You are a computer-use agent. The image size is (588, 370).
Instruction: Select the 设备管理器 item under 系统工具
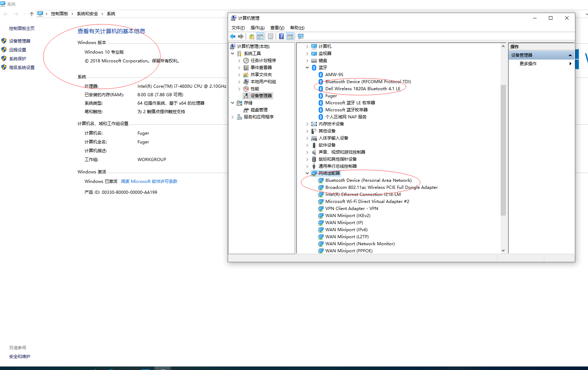coord(261,95)
